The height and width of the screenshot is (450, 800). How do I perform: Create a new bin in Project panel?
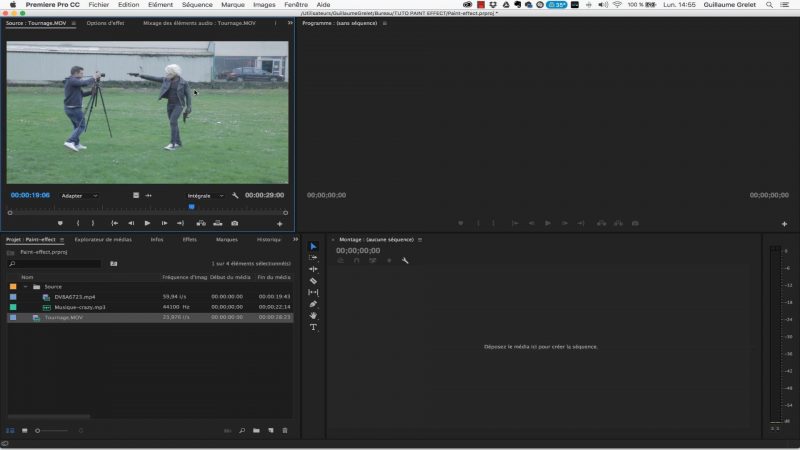coord(256,431)
